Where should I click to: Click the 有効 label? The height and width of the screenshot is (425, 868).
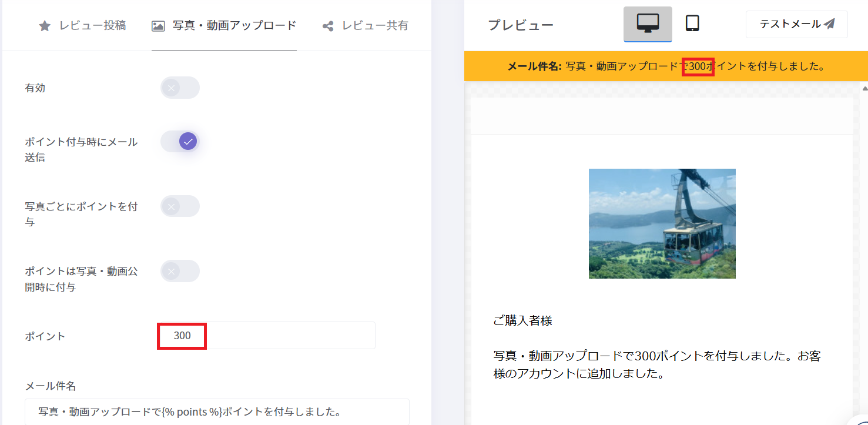click(x=35, y=88)
